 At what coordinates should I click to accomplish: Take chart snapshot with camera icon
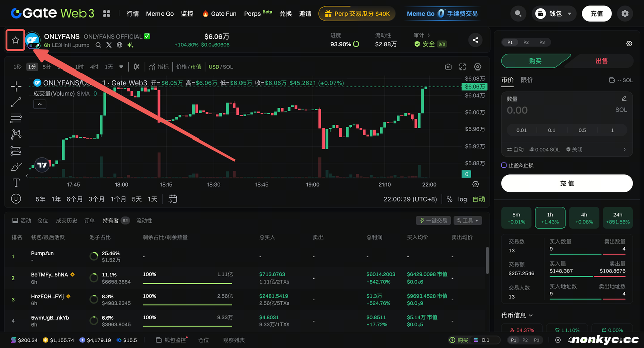[x=448, y=67]
